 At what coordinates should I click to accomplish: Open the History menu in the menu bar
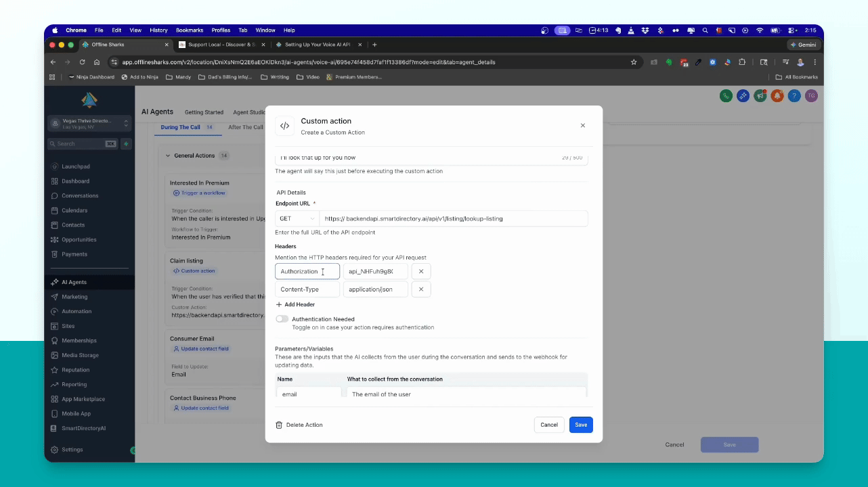click(x=158, y=30)
